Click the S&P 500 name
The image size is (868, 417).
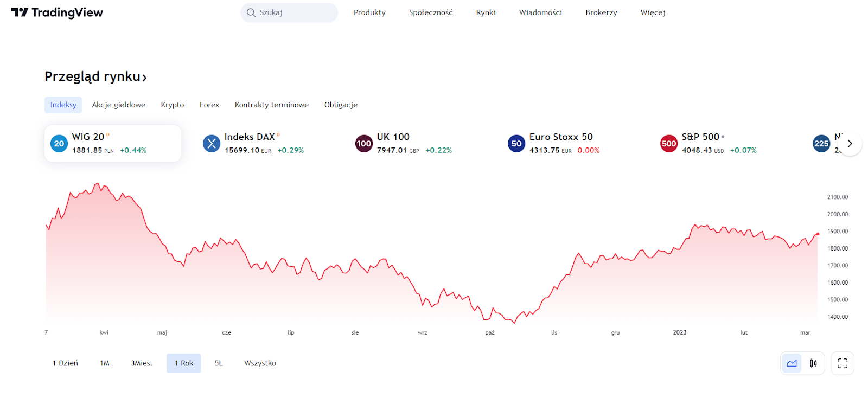click(x=700, y=137)
